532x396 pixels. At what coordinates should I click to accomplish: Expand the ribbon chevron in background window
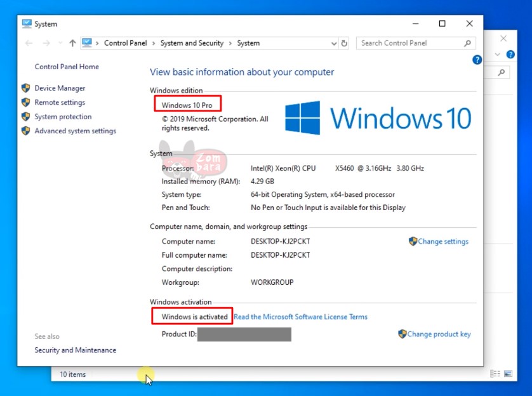[498, 54]
